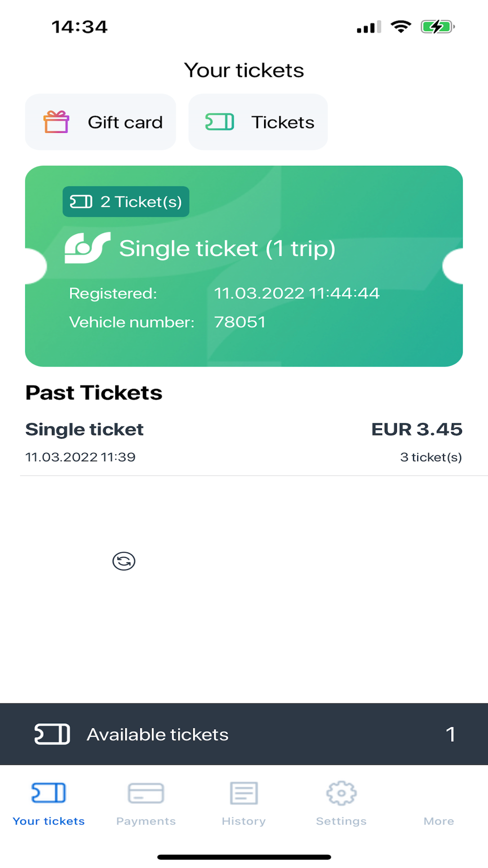The height and width of the screenshot is (868, 488).
Task: Tap the 2 Ticket(s) badge
Action: (x=126, y=202)
